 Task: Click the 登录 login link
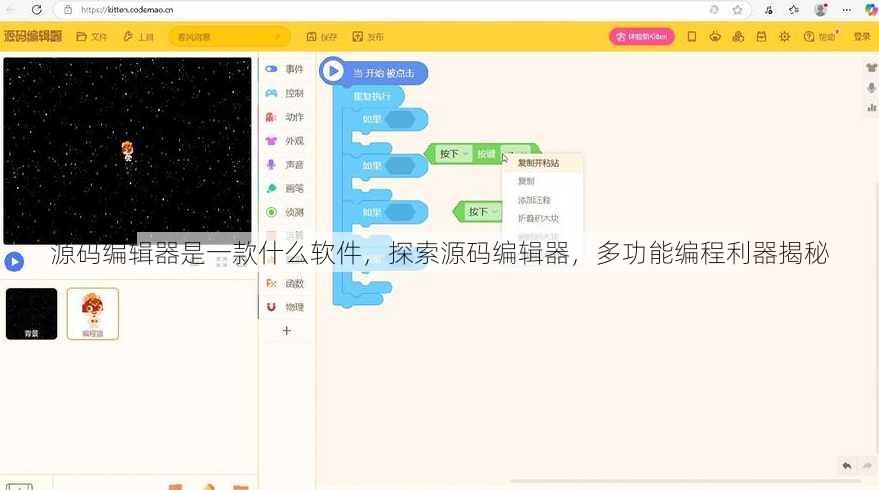pyautogui.click(x=862, y=36)
